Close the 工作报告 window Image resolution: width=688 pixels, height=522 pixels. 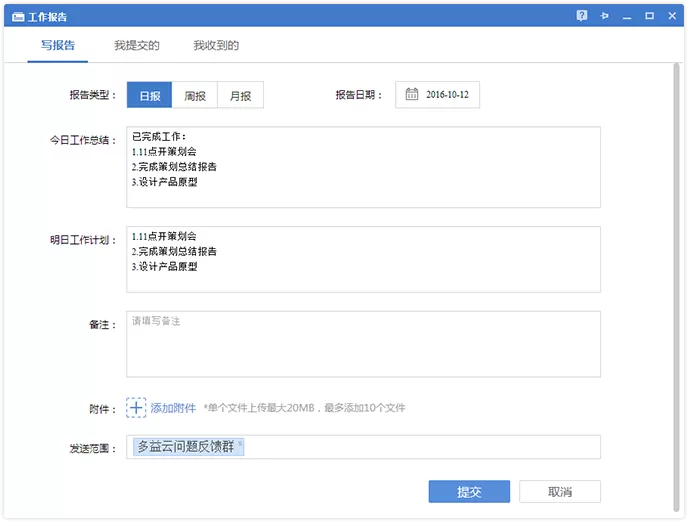672,16
